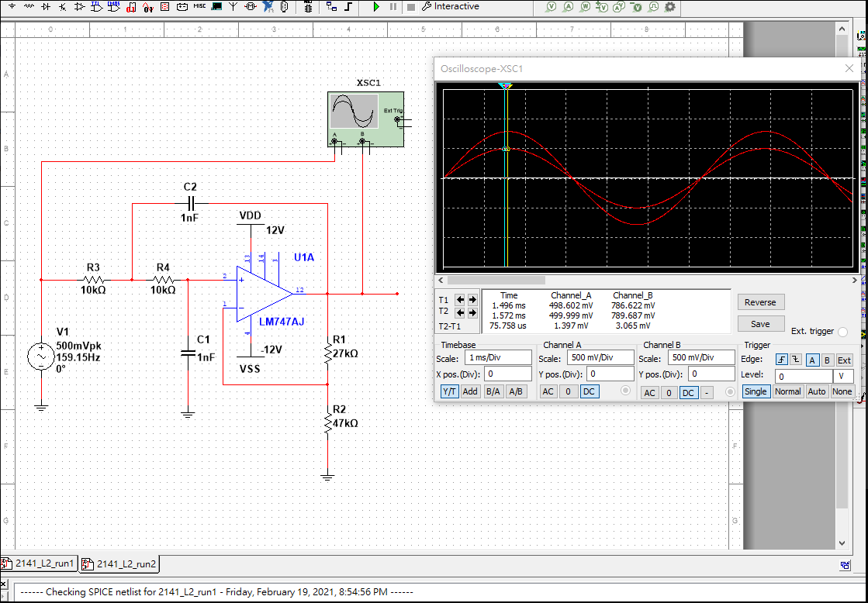Pause the running simulation
This screenshot has height=603, width=868.
point(393,7)
